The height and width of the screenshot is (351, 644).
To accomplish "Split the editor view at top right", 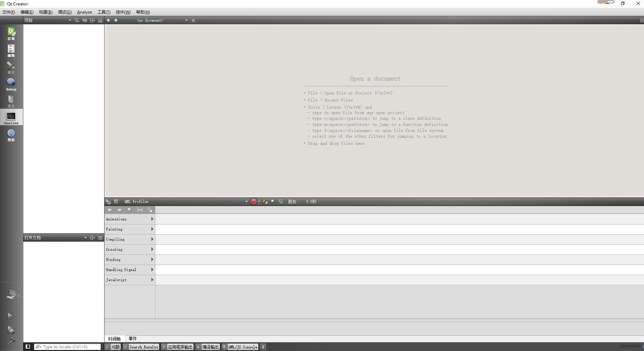I will point(642,20).
